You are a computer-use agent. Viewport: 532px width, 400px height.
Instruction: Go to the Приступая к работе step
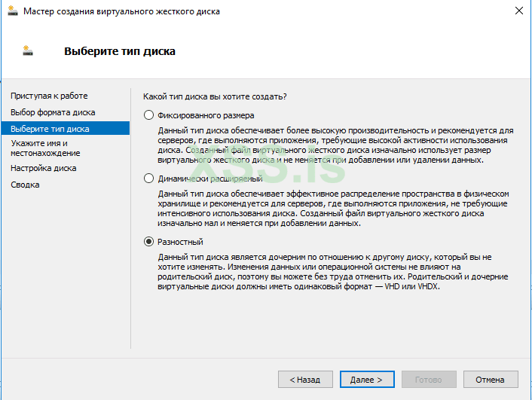(49, 96)
